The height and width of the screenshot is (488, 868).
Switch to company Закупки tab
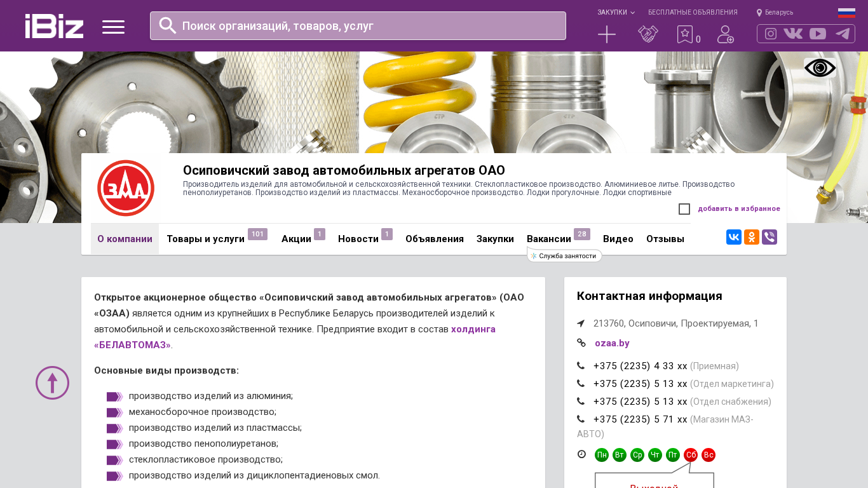pyautogui.click(x=495, y=239)
